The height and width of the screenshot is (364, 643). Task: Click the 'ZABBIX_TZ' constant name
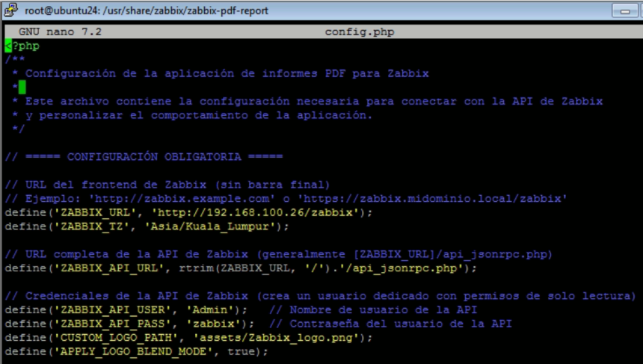(x=91, y=226)
